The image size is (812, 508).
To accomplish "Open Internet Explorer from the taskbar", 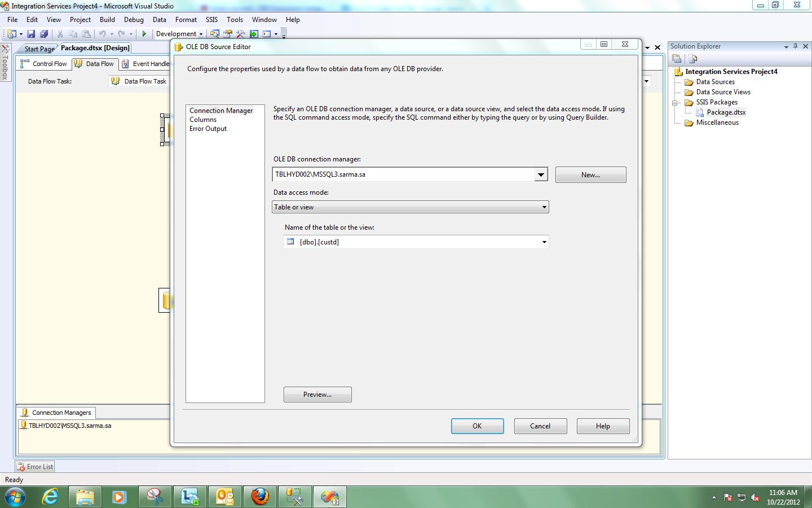I will 51,497.
